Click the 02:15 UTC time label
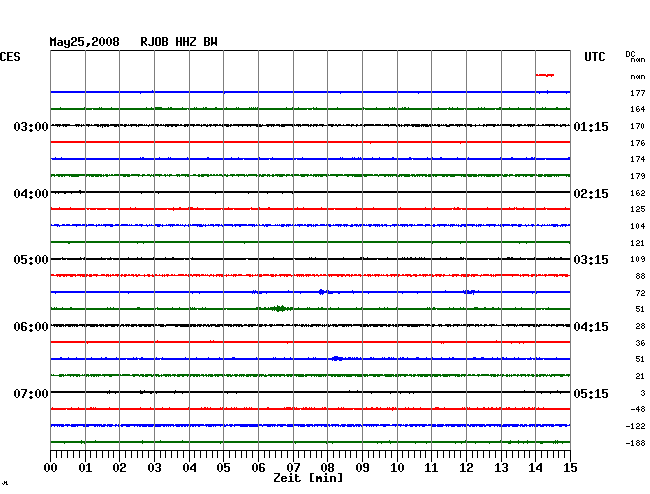Viewport: 650px width, 494px height. 591,194
